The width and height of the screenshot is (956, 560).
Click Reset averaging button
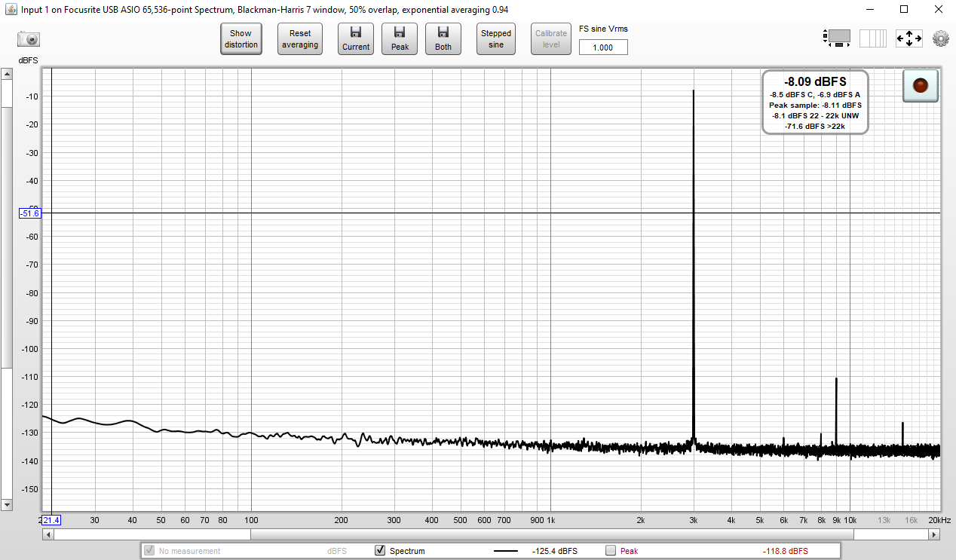[300, 39]
